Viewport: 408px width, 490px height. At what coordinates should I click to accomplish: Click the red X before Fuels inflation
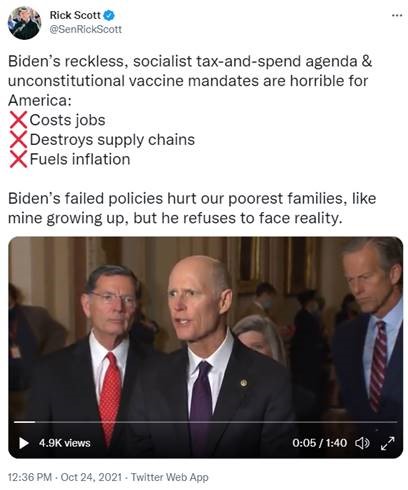click(18, 159)
